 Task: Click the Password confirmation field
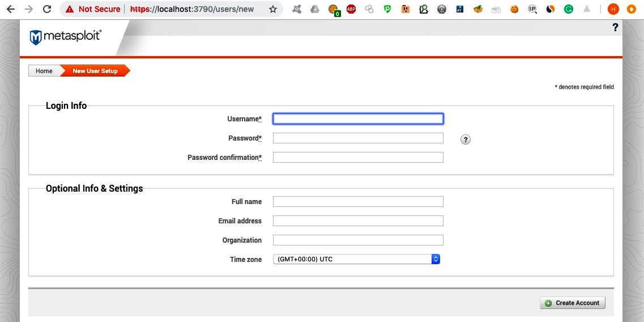[358, 157]
